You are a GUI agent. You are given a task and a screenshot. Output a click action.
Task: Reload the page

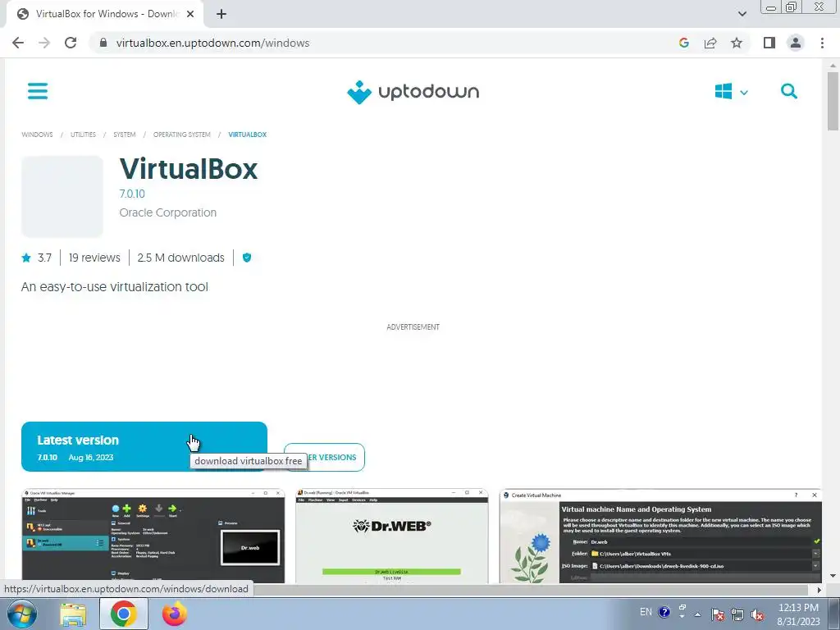click(x=71, y=43)
